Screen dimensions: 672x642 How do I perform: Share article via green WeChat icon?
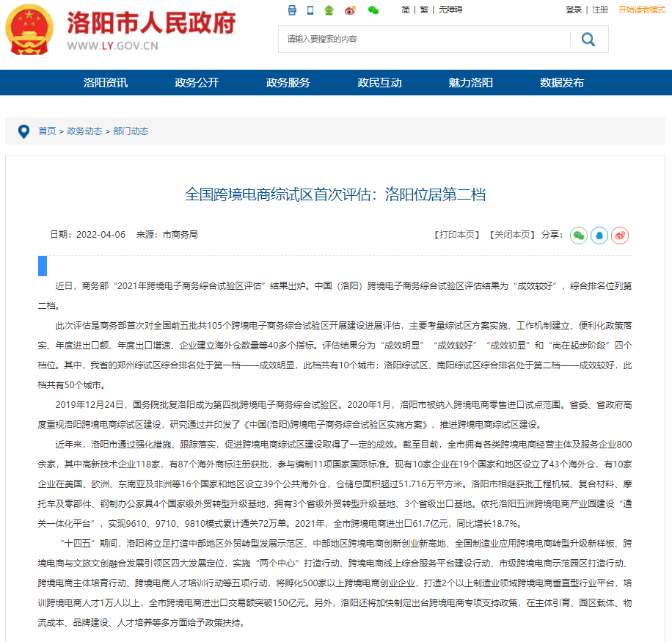click(579, 236)
